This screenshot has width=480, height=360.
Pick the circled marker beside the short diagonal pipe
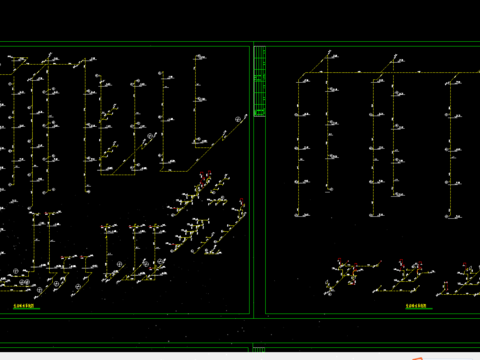click(x=150, y=136)
